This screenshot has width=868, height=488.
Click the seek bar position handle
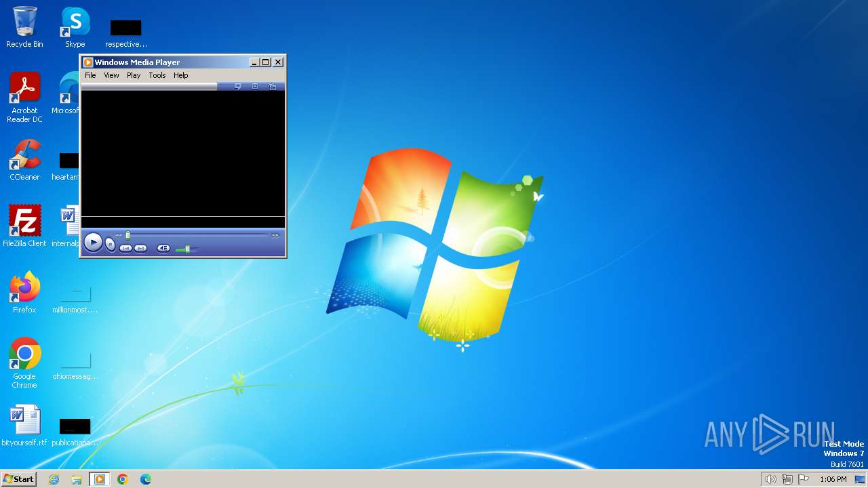click(x=127, y=235)
